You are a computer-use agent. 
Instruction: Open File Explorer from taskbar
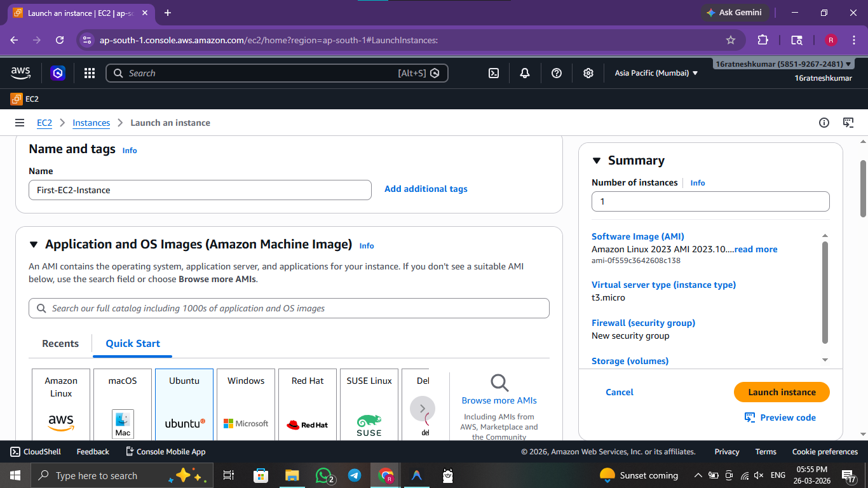(x=292, y=475)
